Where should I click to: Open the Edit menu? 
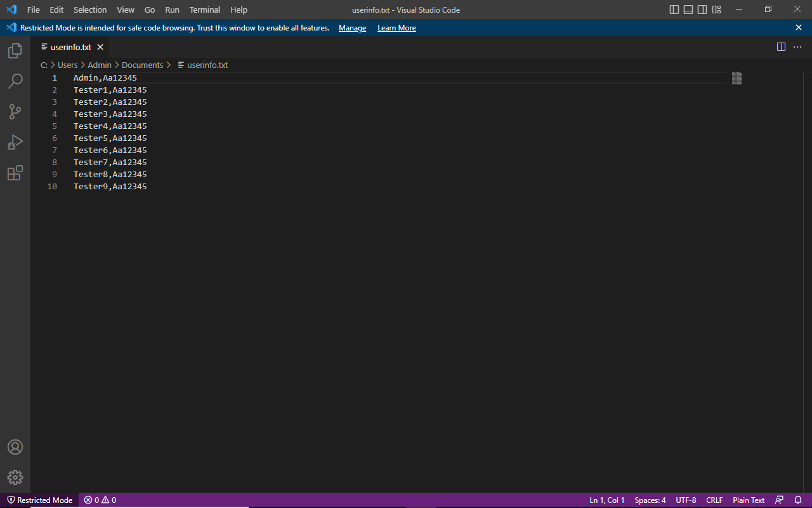point(56,10)
